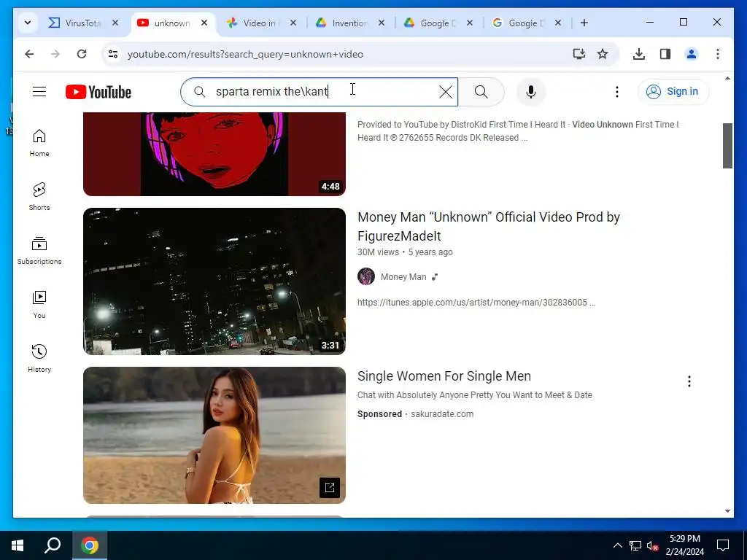The height and width of the screenshot is (560, 747).
Task: Go back in Chrome
Action: coord(29,54)
